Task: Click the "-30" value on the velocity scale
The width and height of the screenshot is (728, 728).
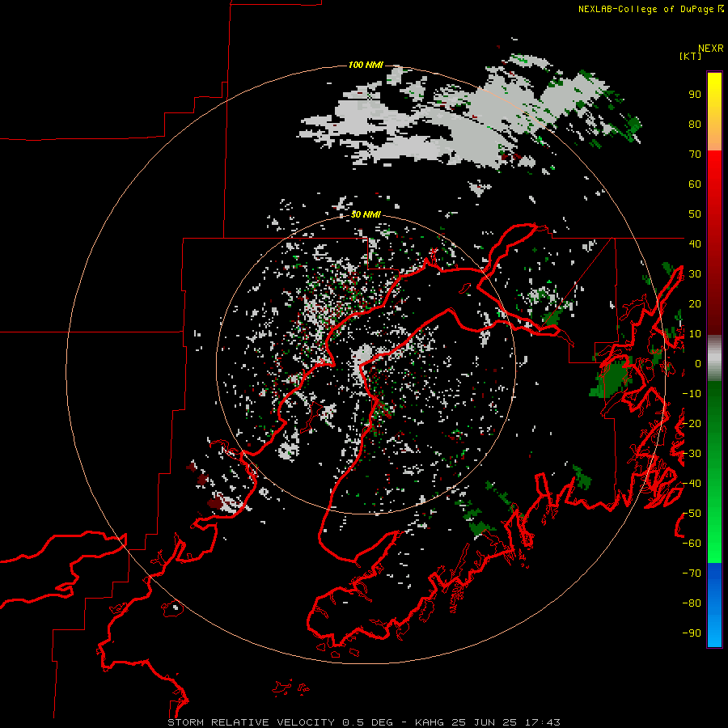Action: (x=692, y=454)
